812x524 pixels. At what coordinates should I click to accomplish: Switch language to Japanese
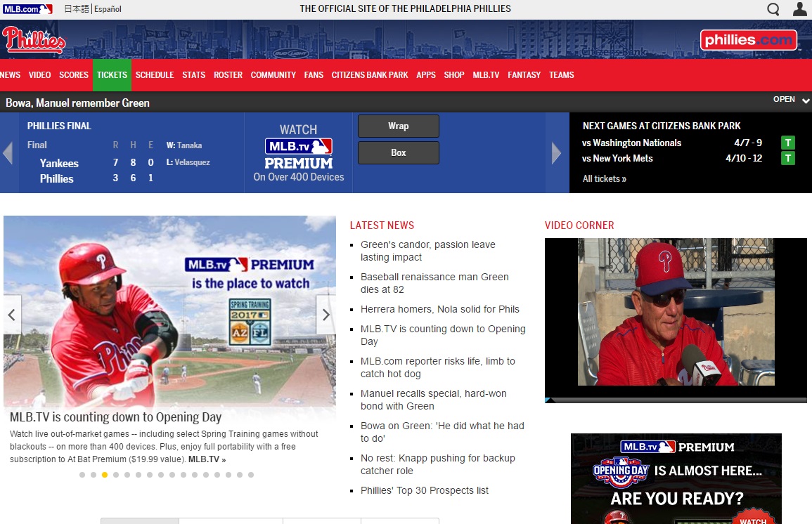click(x=77, y=9)
